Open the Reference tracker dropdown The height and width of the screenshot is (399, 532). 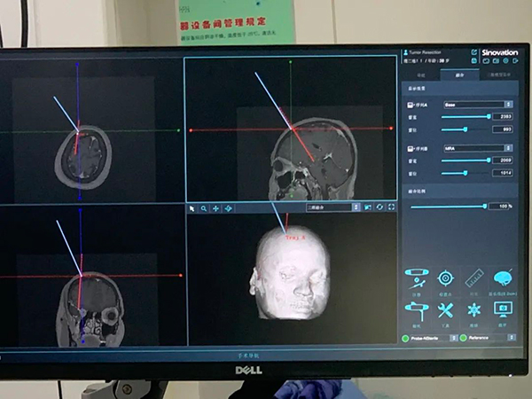click(x=491, y=337)
